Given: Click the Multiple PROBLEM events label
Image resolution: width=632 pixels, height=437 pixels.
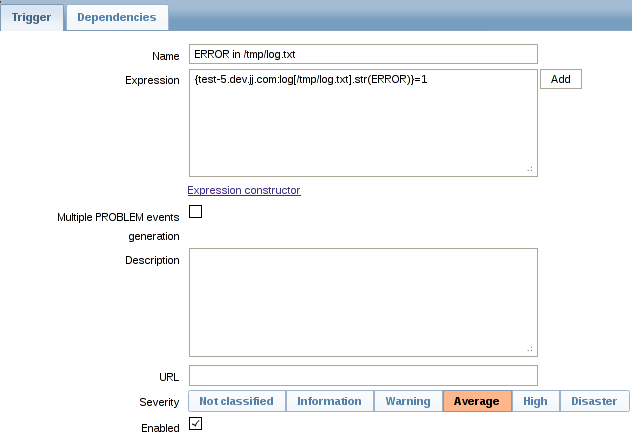Looking at the screenshot, I should 118,217.
